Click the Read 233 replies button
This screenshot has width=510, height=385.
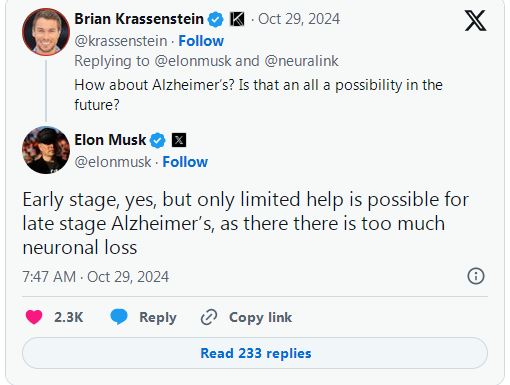point(255,353)
